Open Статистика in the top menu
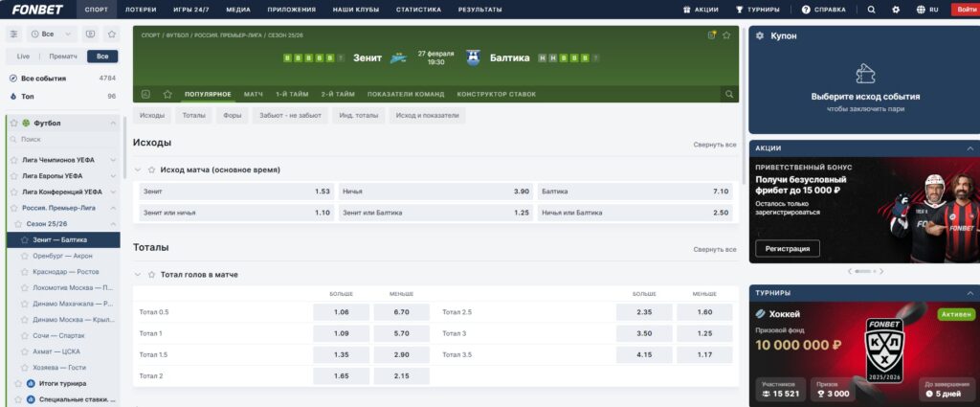The height and width of the screenshot is (407, 980). click(418, 10)
